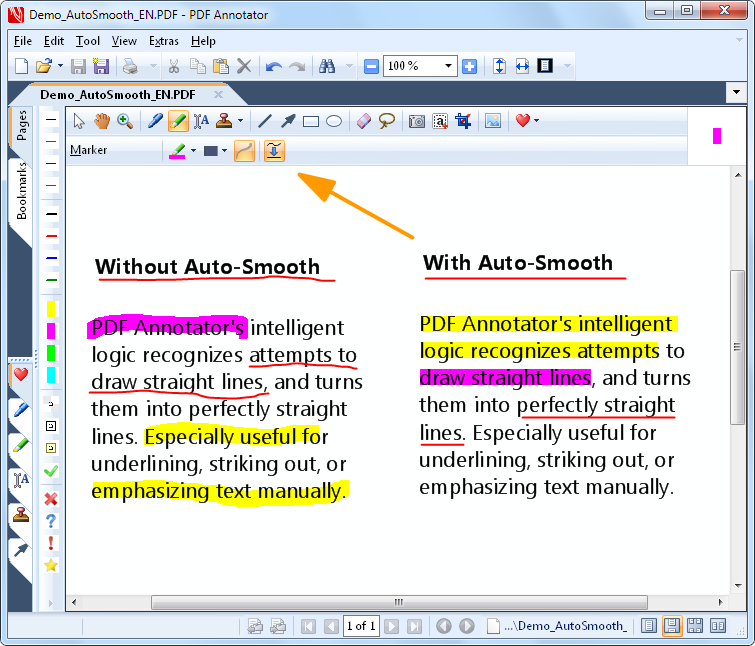The width and height of the screenshot is (755, 646).
Task: Open search with the binoculars icon
Action: (327, 66)
